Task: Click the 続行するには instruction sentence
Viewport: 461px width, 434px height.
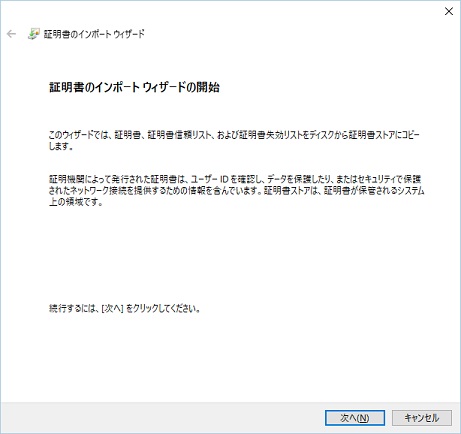Action: (x=125, y=309)
